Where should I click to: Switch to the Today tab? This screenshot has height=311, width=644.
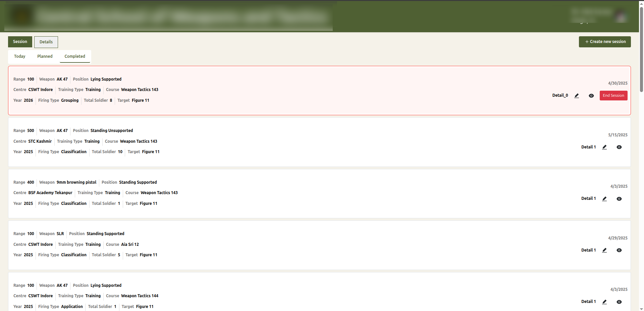[20, 56]
